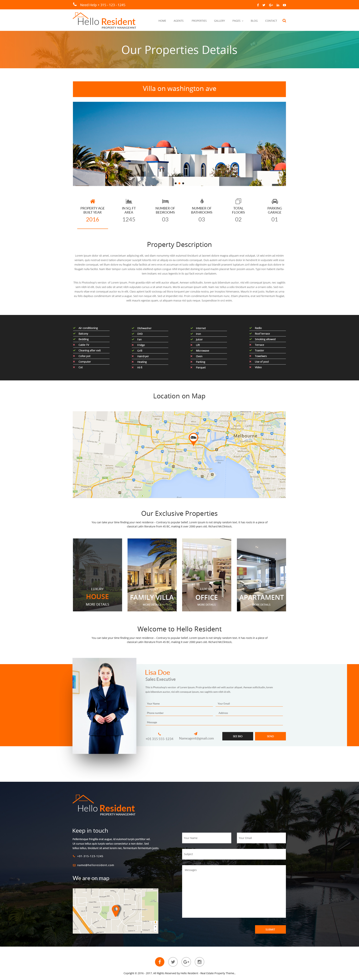Viewport: 359px width, 980px height.
Task: Select the first image slider dot
Action: tap(176, 183)
